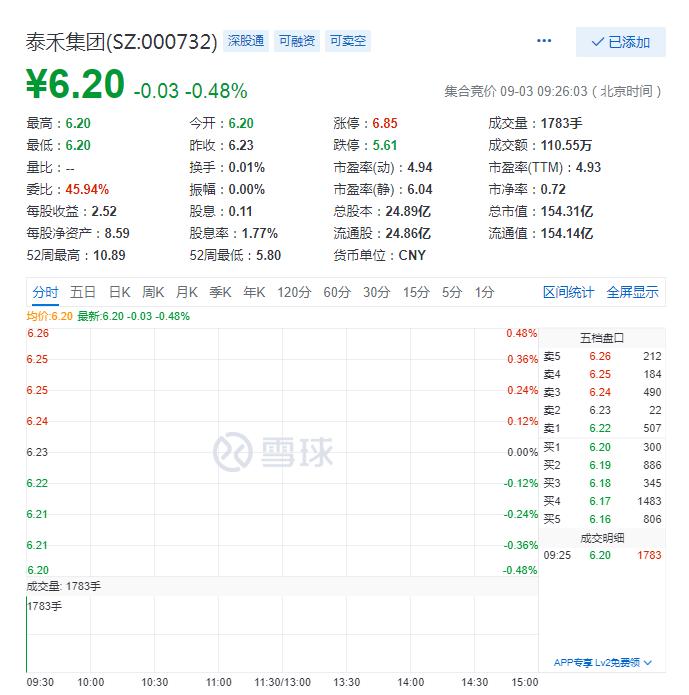The image size is (689, 695).
Task: Click the 跌停 value 5.61
Action: tap(385, 145)
